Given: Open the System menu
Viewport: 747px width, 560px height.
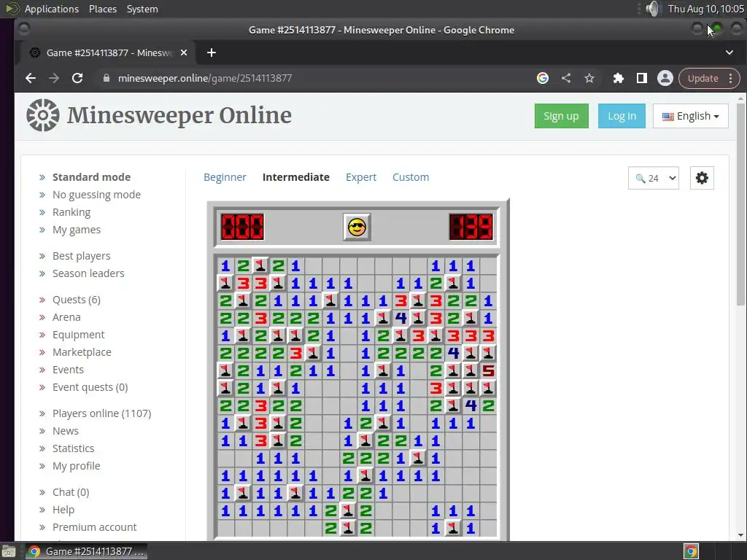Looking at the screenshot, I should coord(142,9).
